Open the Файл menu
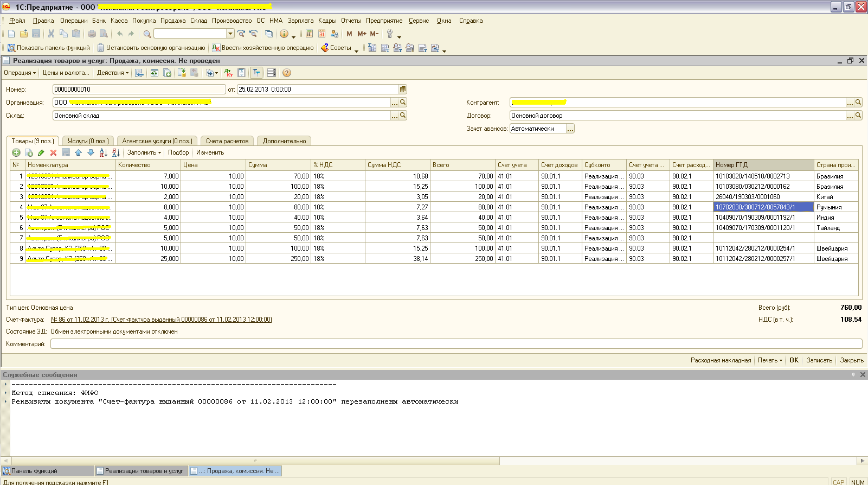 (x=17, y=21)
